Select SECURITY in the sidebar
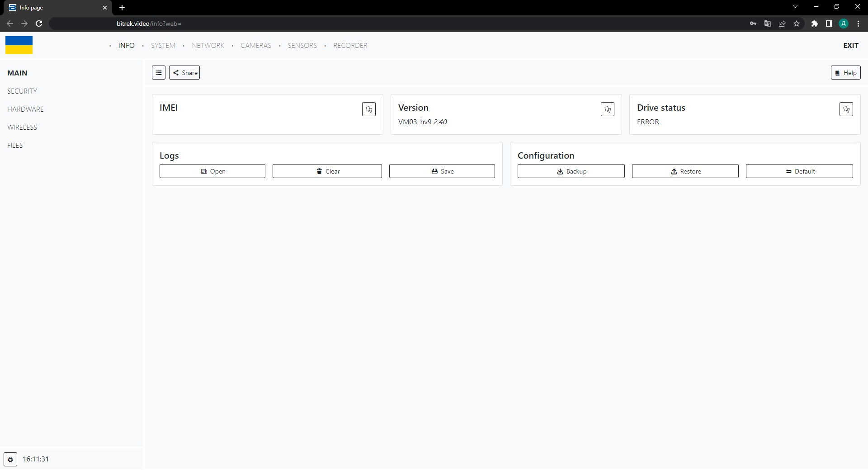Screen dimensions: 868x470 [22, 91]
